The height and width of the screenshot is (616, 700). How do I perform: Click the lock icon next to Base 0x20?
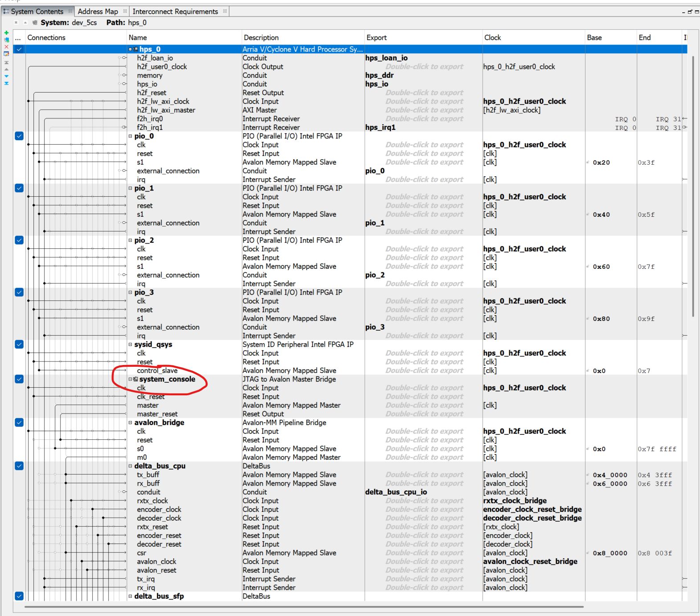588,162
